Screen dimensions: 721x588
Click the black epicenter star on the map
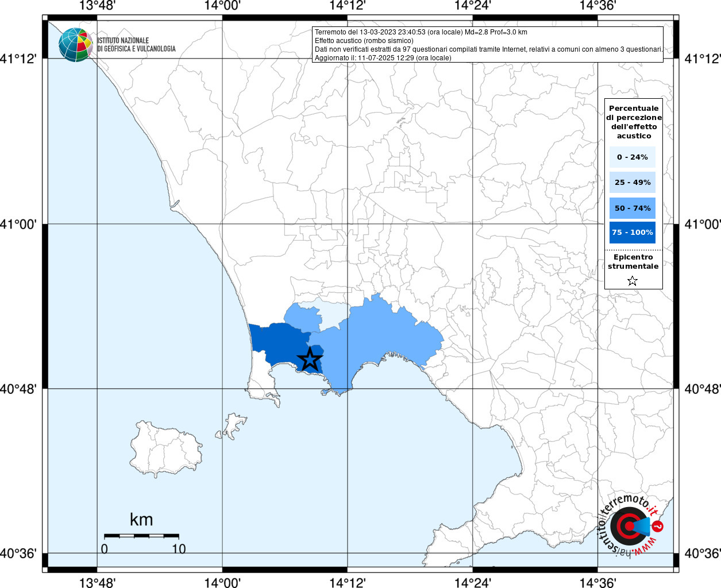pyautogui.click(x=310, y=359)
